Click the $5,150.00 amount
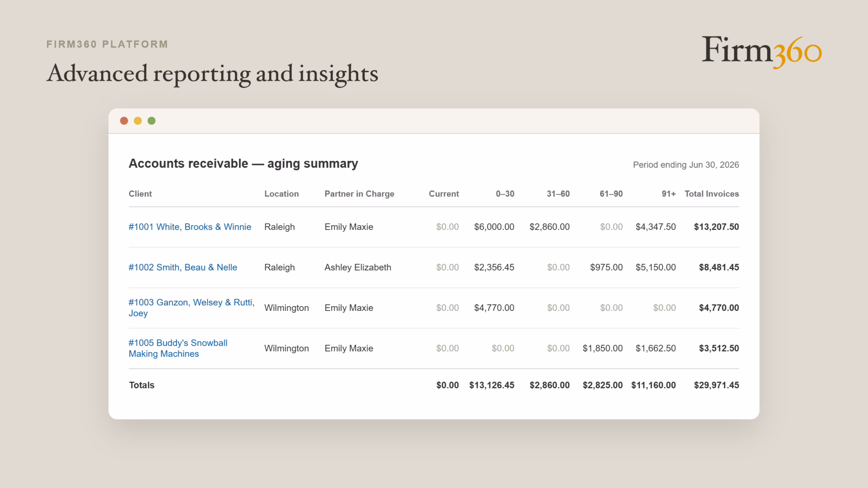 (656, 267)
